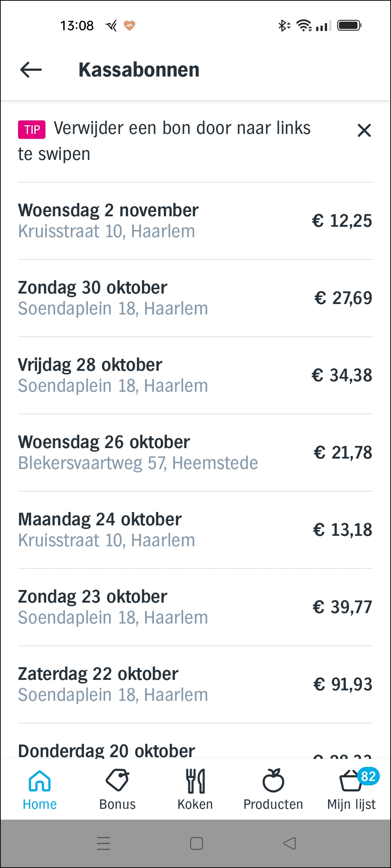Go to the Koken tab
This screenshot has width=391, height=868.
coord(195,790)
